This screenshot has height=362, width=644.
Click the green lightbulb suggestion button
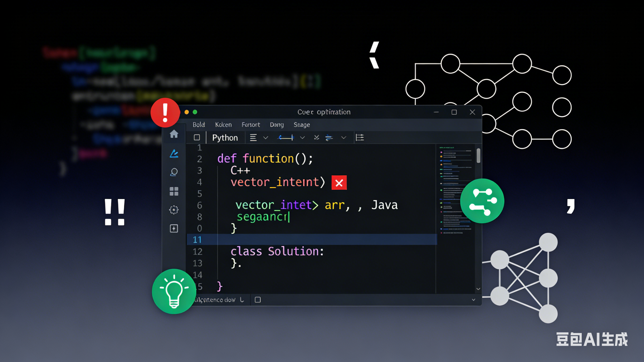[x=174, y=291]
